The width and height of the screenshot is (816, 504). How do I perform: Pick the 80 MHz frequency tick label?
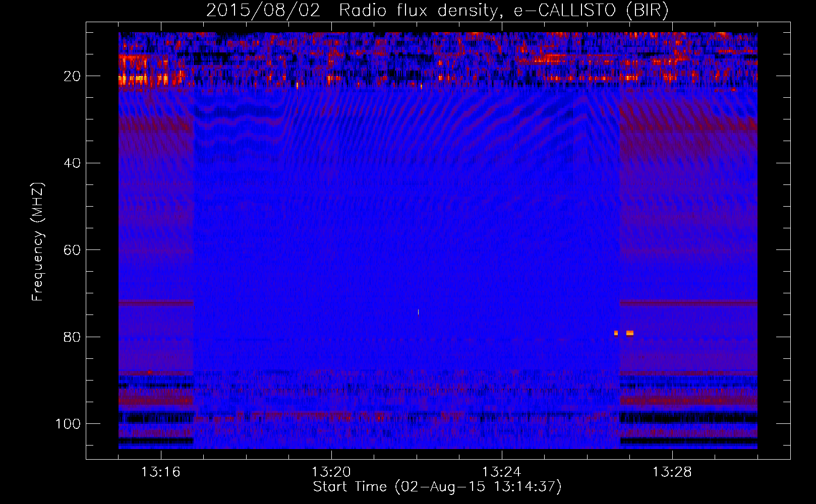pos(73,337)
